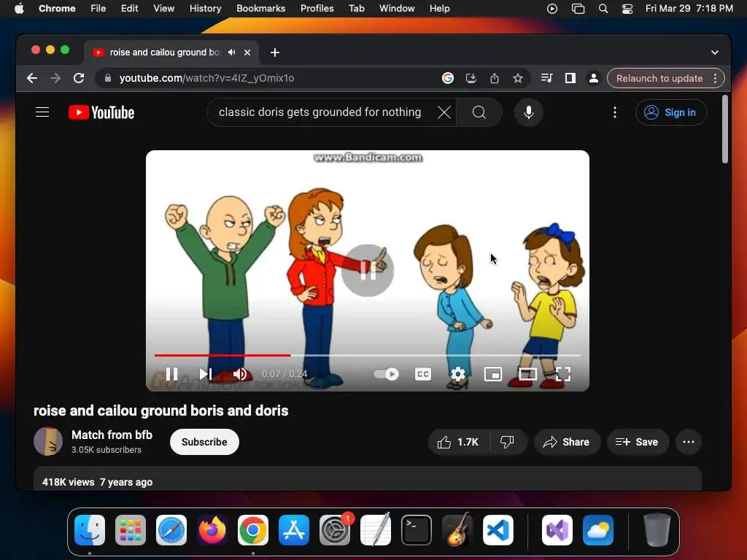Click the Sign in button
Viewport: 747px width, 560px height.
click(671, 112)
